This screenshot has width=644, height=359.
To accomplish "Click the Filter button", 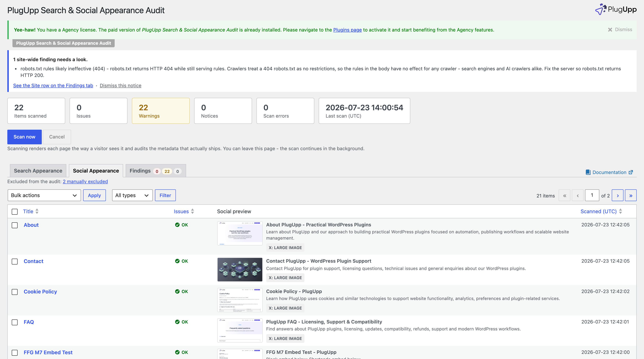I will click(x=165, y=195).
